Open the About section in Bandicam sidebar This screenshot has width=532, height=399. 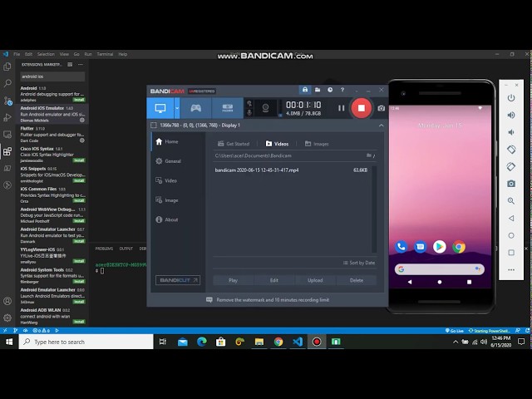(166, 219)
